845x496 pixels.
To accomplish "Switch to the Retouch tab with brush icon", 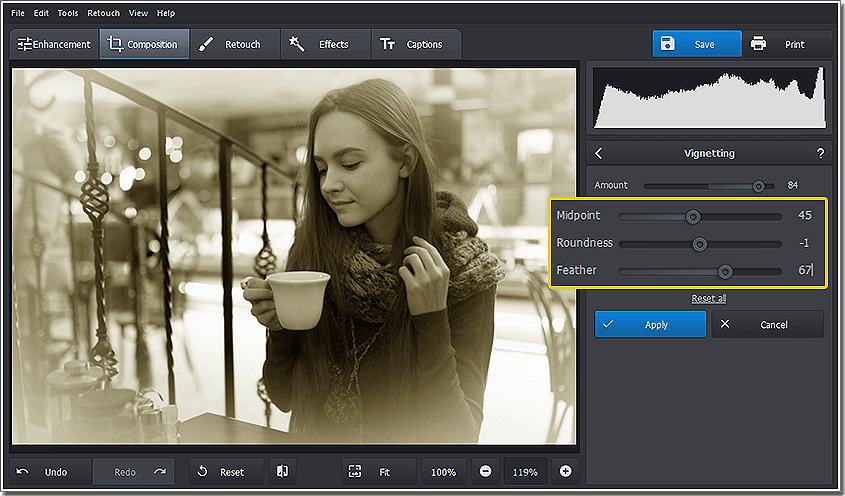I will click(x=234, y=44).
